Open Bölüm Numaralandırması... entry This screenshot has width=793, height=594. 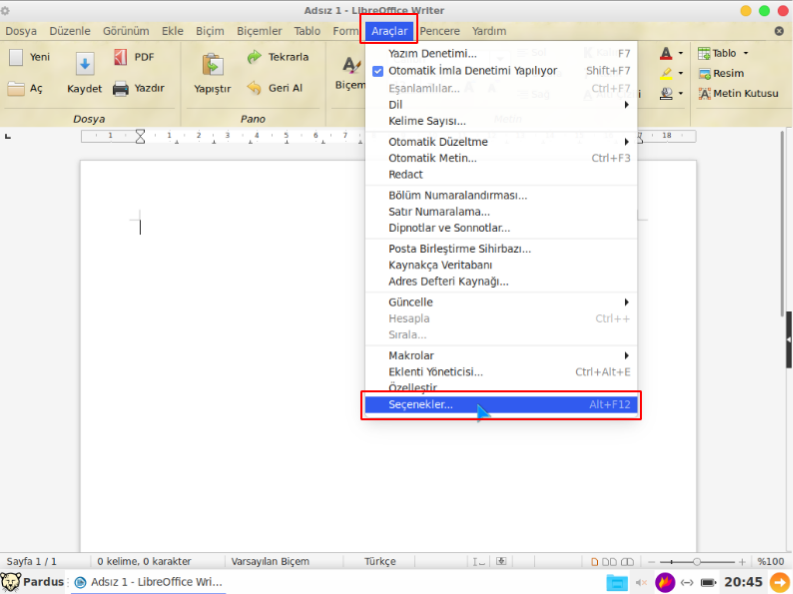point(501,196)
